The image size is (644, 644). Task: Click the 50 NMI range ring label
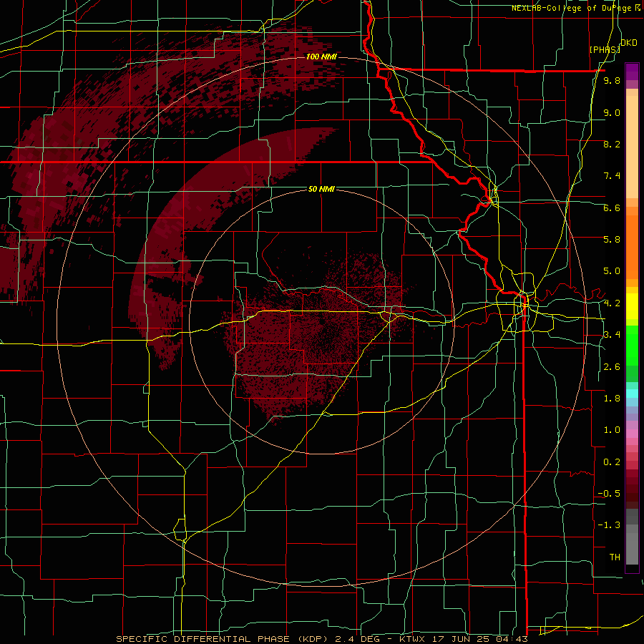[321, 189]
